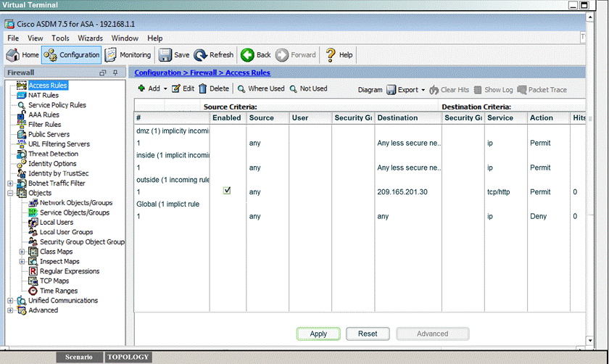Uncheck the Enabled box for outside rule
The image size is (609, 364).
pos(227,191)
